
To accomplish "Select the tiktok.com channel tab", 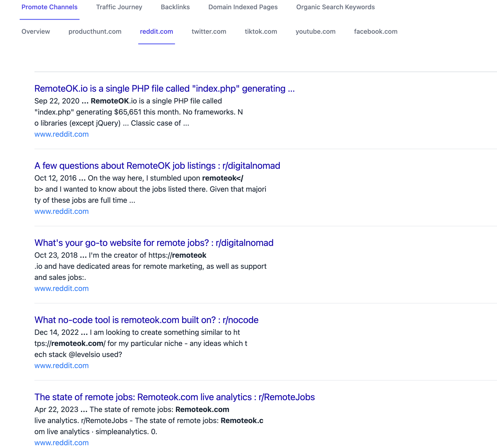I will pos(261,31).
